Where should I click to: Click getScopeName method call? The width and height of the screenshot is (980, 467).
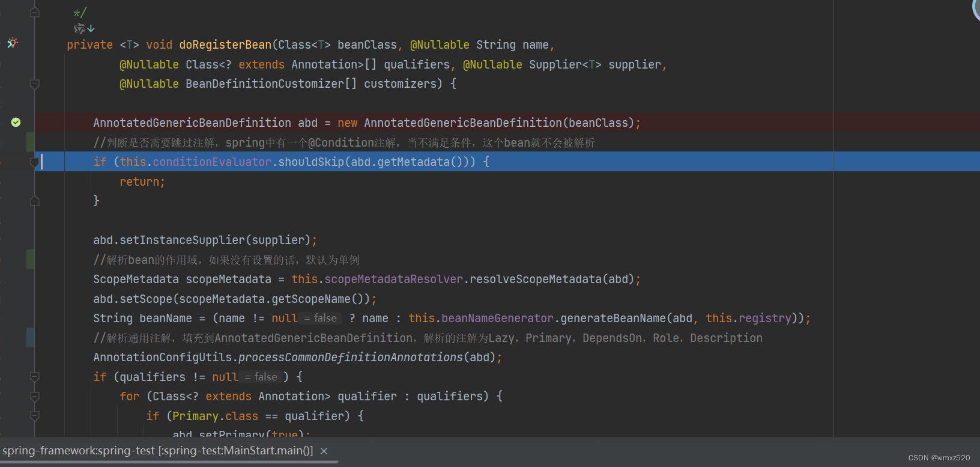click(311, 299)
